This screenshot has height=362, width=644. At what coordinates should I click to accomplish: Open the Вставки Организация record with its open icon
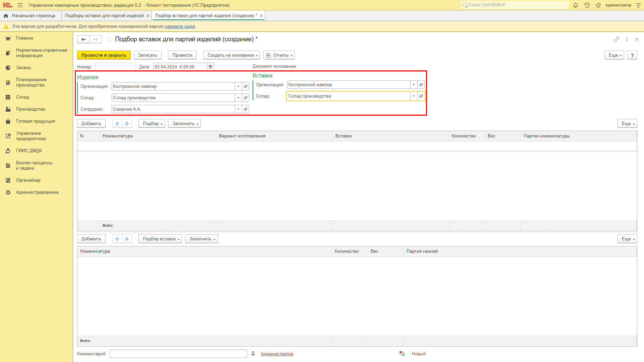point(421,85)
